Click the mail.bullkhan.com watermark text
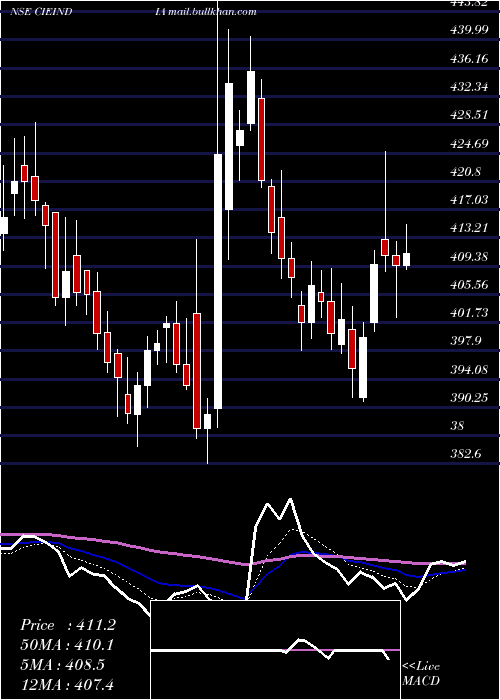The height and width of the screenshot is (700, 500). pyautogui.click(x=212, y=12)
